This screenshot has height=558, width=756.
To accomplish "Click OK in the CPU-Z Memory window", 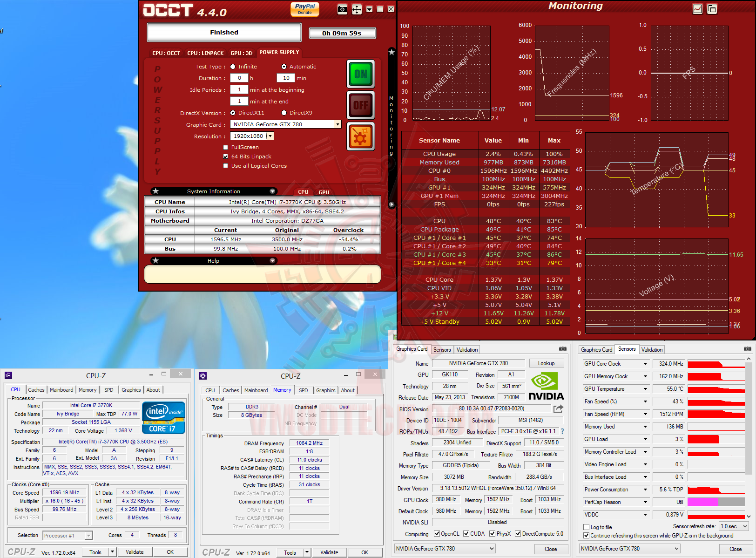I will point(364,552).
